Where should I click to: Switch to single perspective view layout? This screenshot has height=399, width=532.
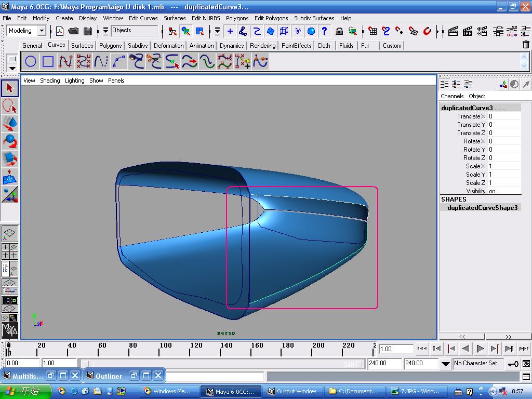point(10,234)
